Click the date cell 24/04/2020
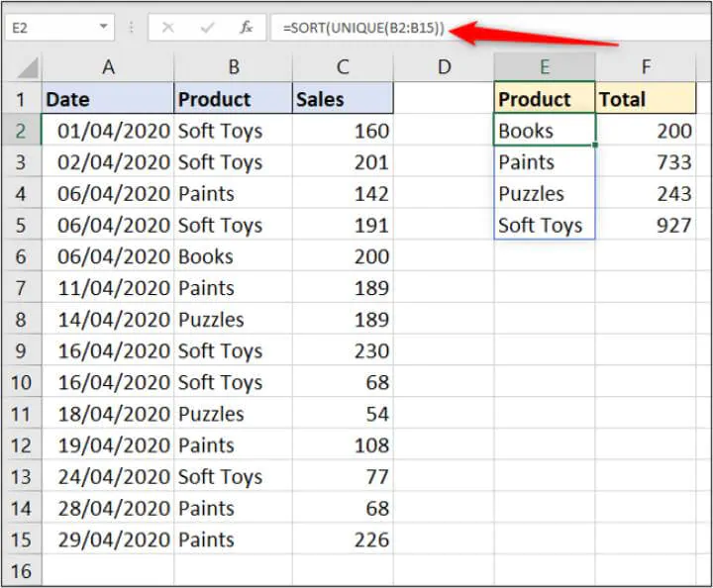713x588 pixels. 108,476
